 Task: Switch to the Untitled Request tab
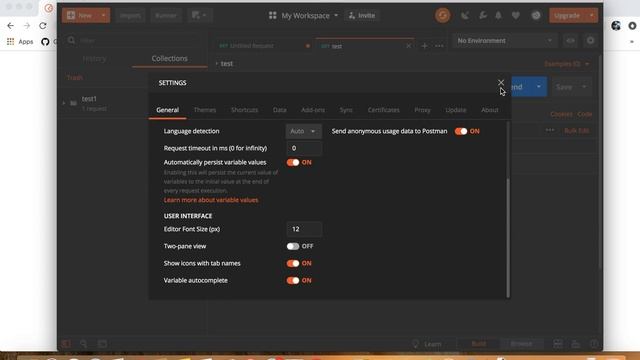click(252, 46)
